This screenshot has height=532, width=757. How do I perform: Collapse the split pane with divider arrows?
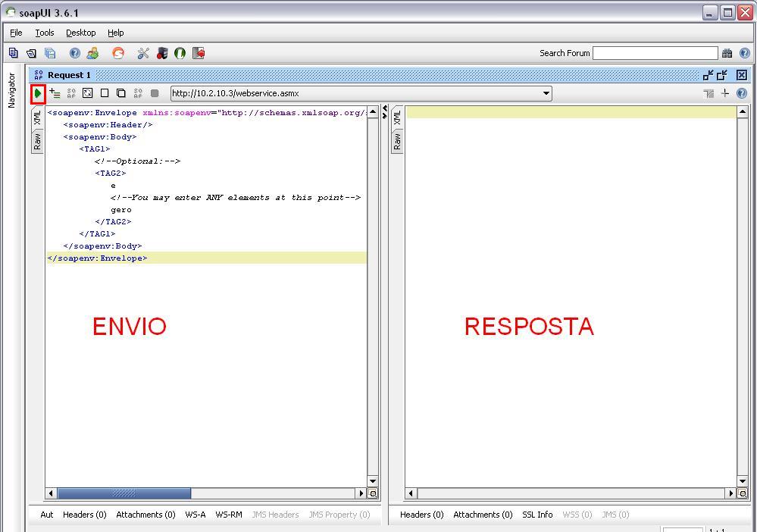click(384, 112)
